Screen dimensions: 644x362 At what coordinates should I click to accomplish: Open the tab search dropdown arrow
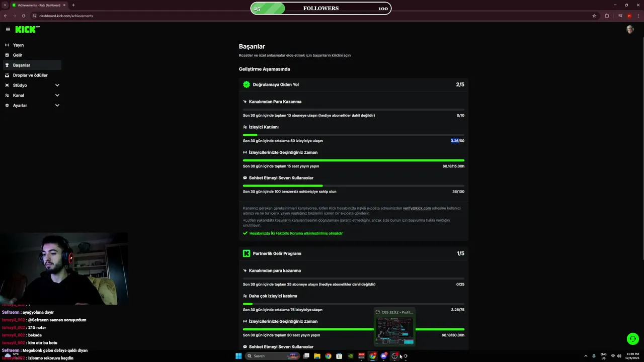pos(5,5)
